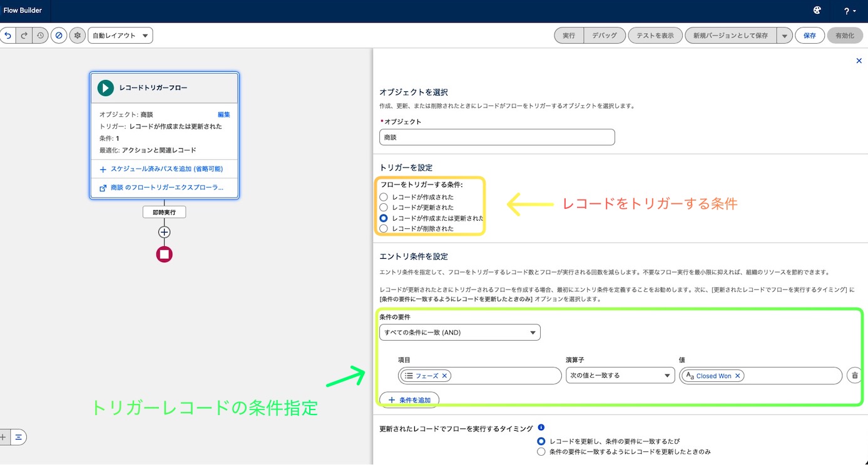The width and height of the screenshot is (868, 467).
Task: Select レコードが作成された trigger option
Action: tap(384, 197)
